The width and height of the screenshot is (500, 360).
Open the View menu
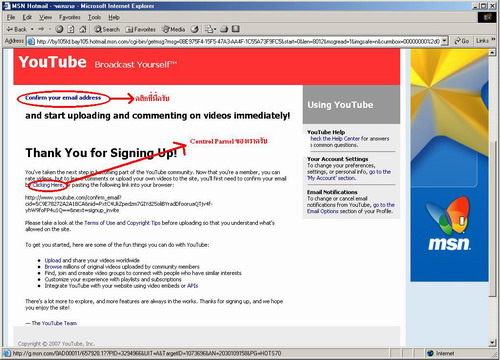45,17
